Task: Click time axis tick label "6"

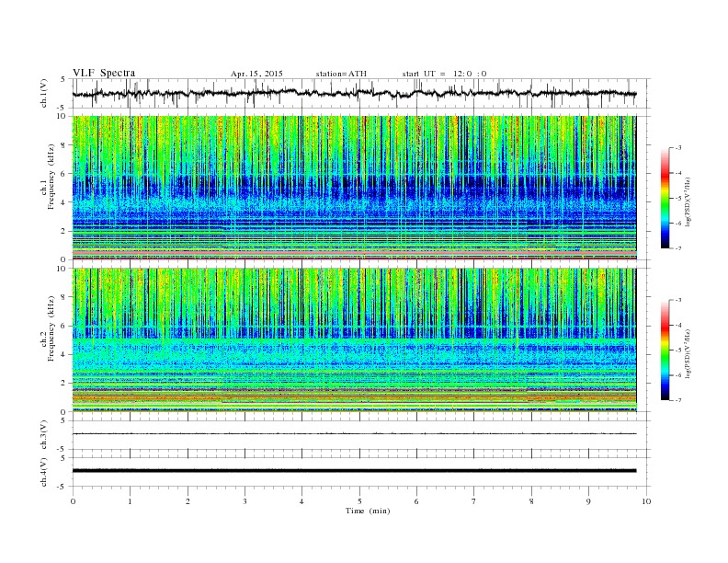Action: (x=416, y=501)
